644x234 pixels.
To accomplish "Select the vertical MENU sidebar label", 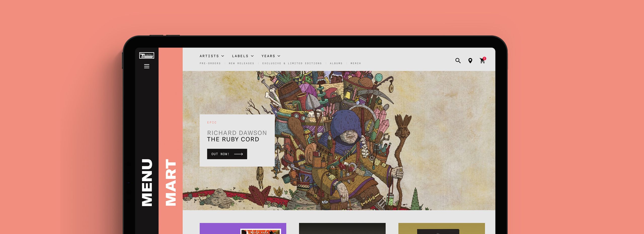I will pos(147,182).
